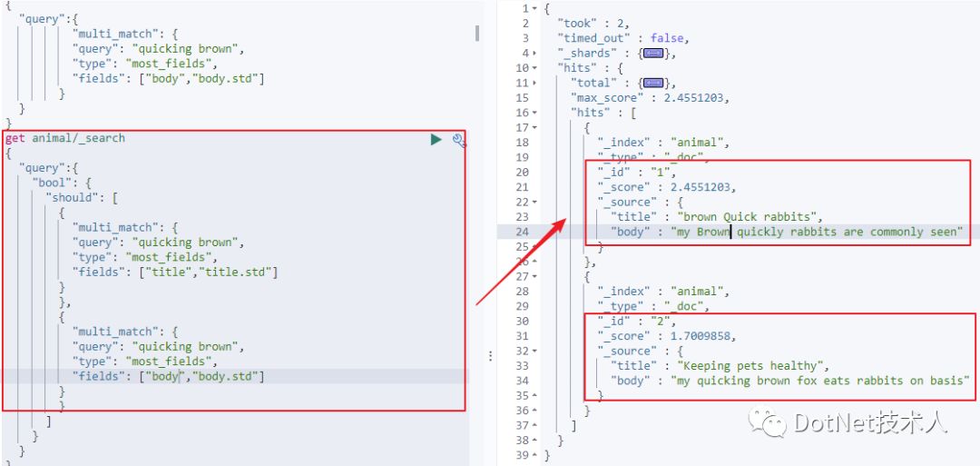
Task: Click the body "my quicking brown fox" line
Action: point(789,381)
